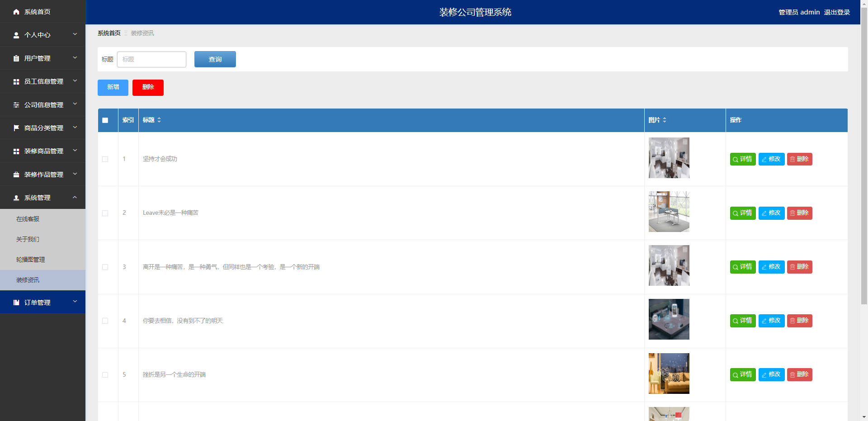Screen dimensions: 868x421
Task: Click the grid icon beside 员工信息管理
Action: point(16,81)
